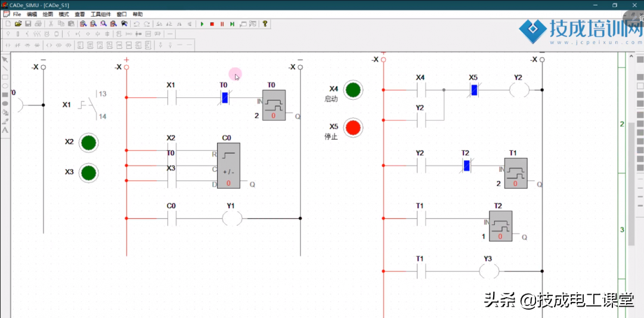Click the blue T0 normally closed contact
644x318 pixels.
(x=225, y=98)
